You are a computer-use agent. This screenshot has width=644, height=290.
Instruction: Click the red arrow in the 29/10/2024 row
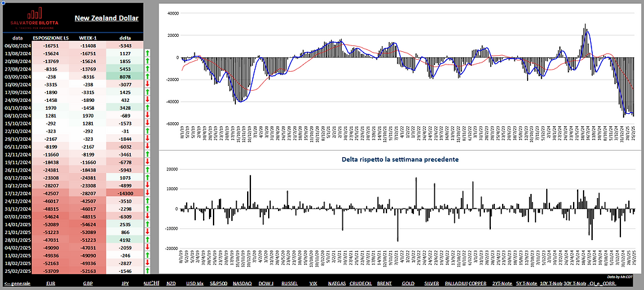[x=147, y=139]
